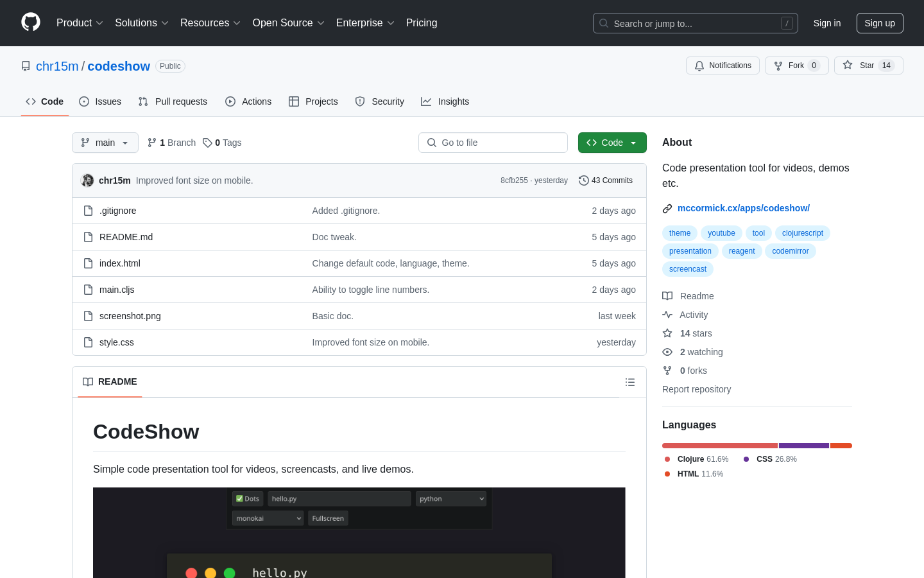Click the Search or jump to field
The height and width of the screenshot is (578, 924).
coord(696,23)
